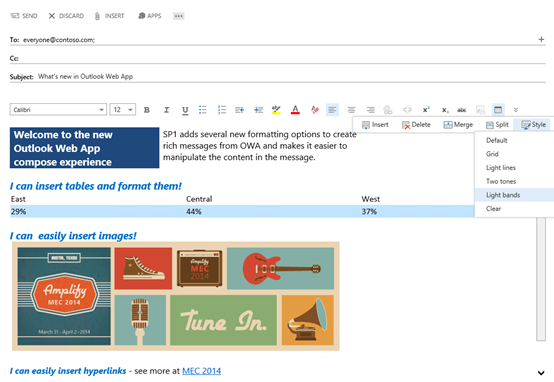The image size is (554, 382).
Task: Expand the toolbar overflow chevron
Action: [x=515, y=110]
